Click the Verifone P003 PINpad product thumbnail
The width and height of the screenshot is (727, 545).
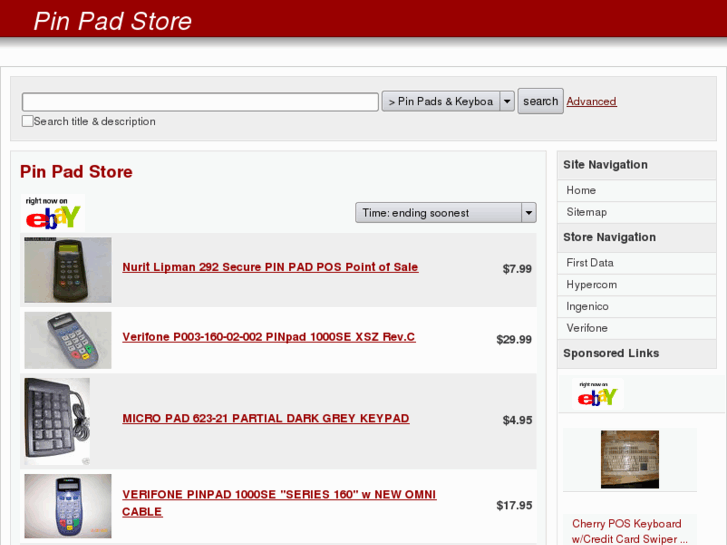pos(68,340)
